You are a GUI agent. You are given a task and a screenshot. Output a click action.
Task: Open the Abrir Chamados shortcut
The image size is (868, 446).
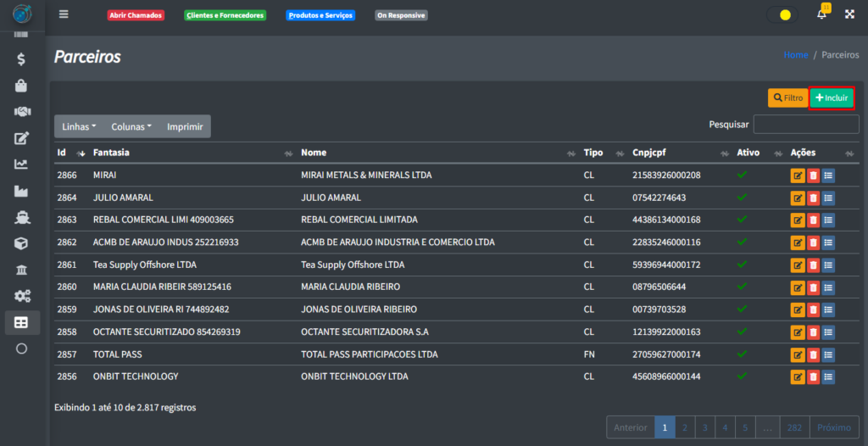point(136,15)
